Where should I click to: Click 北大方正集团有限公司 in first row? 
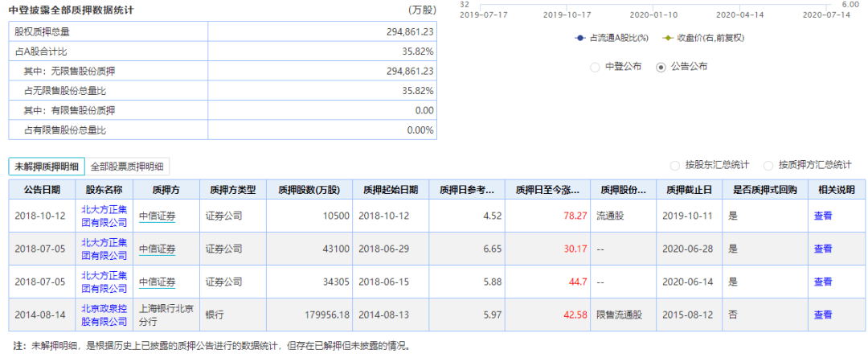click(x=104, y=216)
